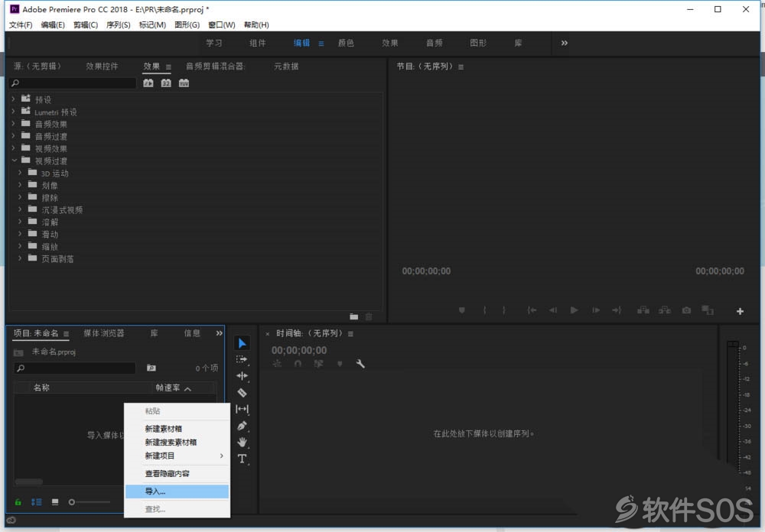The height and width of the screenshot is (532, 765).
Task: Select the Hand tool
Action: pyautogui.click(x=242, y=443)
